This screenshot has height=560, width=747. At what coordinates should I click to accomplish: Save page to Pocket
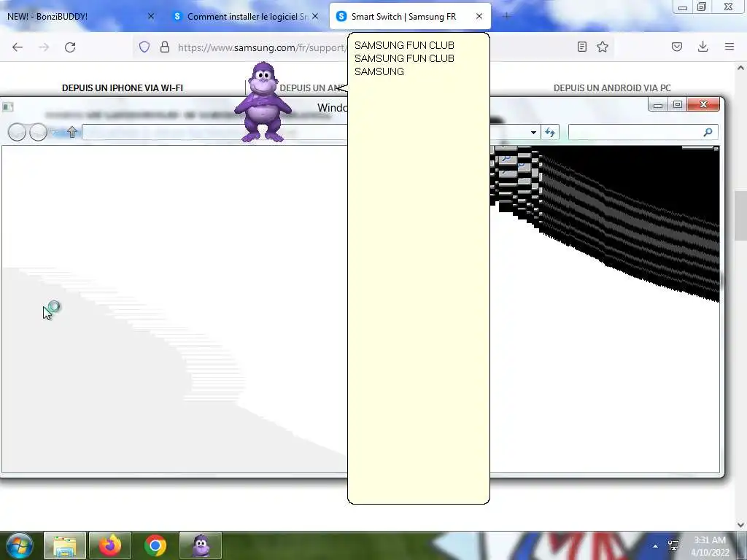(677, 47)
